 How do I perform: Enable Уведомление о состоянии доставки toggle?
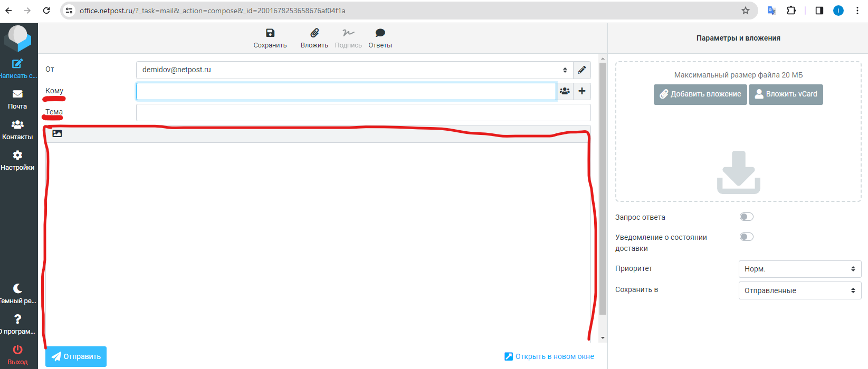(x=746, y=237)
